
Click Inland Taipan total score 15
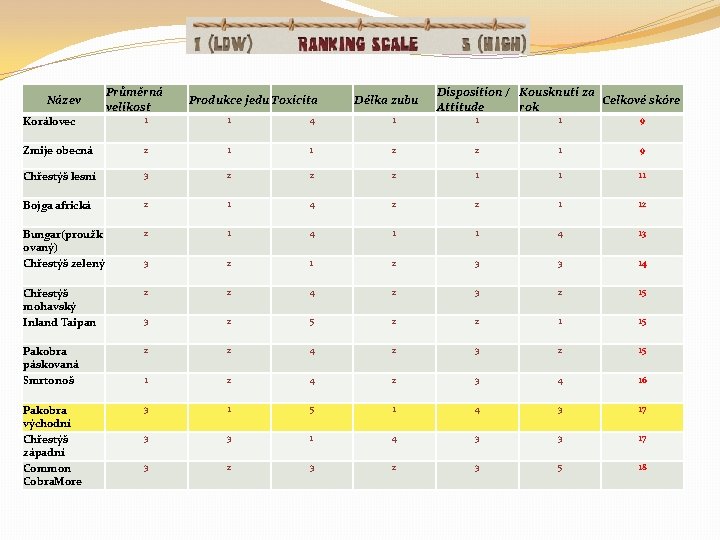[x=642, y=322]
